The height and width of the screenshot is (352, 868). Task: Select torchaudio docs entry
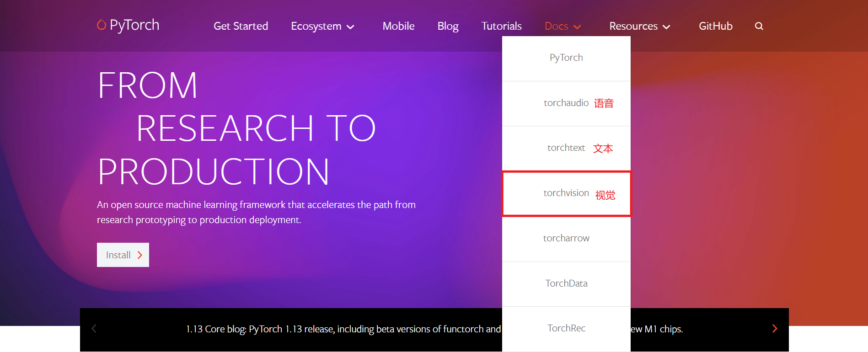tap(566, 103)
